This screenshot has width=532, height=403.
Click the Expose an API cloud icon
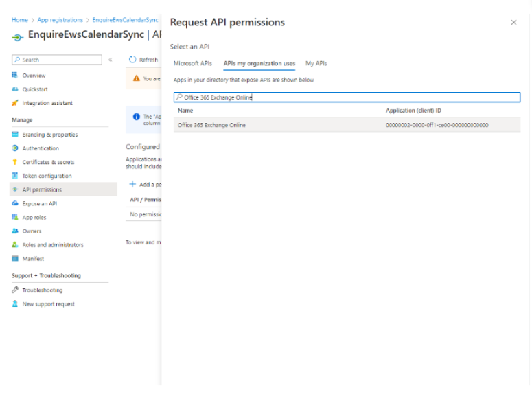[15, 203]
